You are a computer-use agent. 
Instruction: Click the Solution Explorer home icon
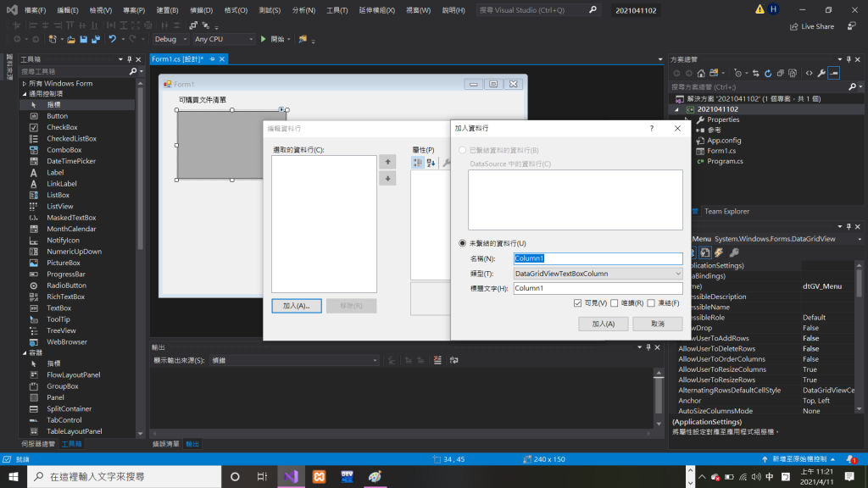pos(701,73)
